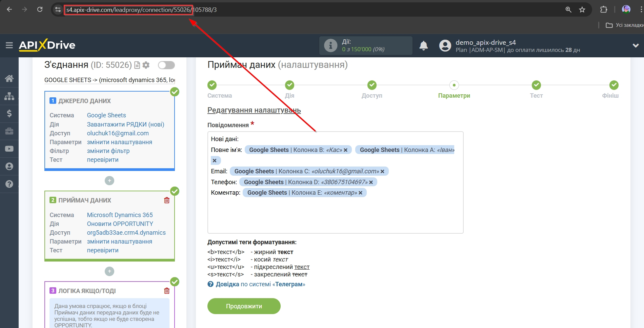Toggle the connection on/off switch
Viewport: 644px width, 328px height.
[166, 65]
